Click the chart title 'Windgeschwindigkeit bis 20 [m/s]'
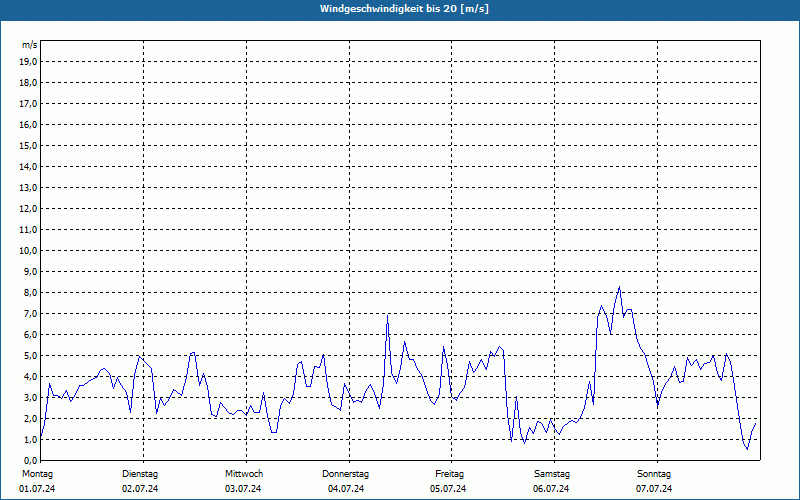800x500 pixels. tap(404, 9)
